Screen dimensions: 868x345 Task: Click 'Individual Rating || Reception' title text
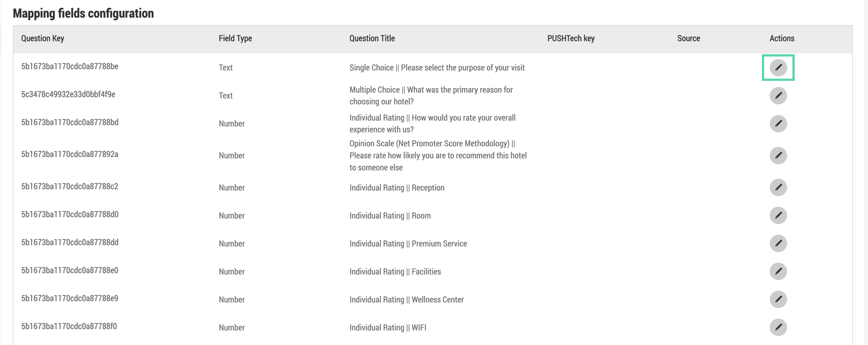point(397,188)
